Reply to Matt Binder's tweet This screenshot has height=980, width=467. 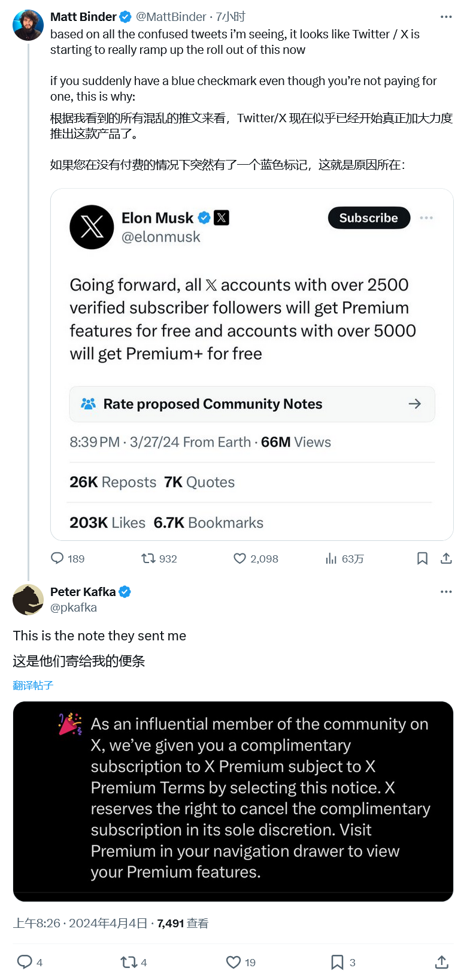(57, 558)
